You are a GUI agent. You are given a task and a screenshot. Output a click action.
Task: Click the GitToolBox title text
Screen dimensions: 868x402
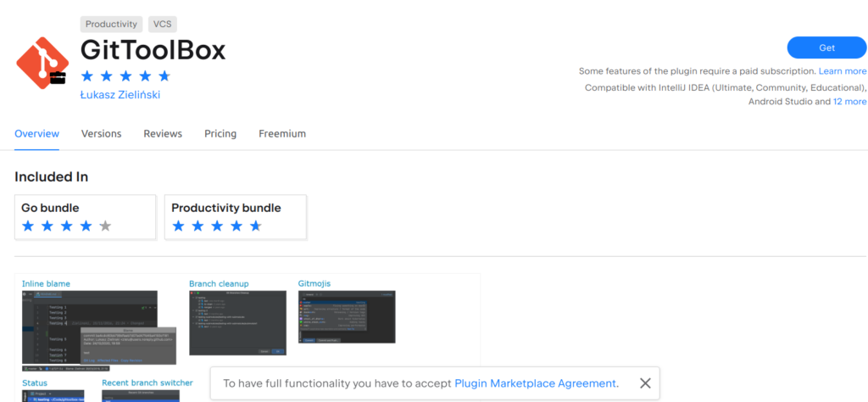[x=153, y=50]
